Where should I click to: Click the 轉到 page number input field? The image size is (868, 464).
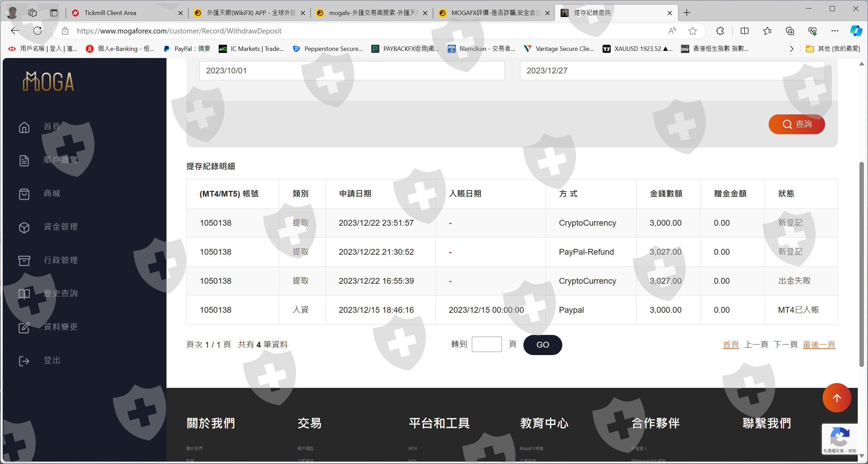click(x=486, y=345)
